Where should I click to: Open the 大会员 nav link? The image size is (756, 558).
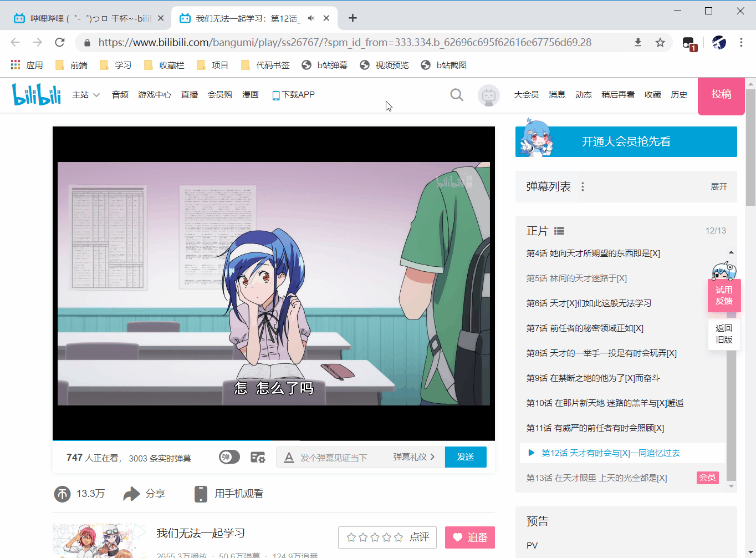[x=527, y=95]
